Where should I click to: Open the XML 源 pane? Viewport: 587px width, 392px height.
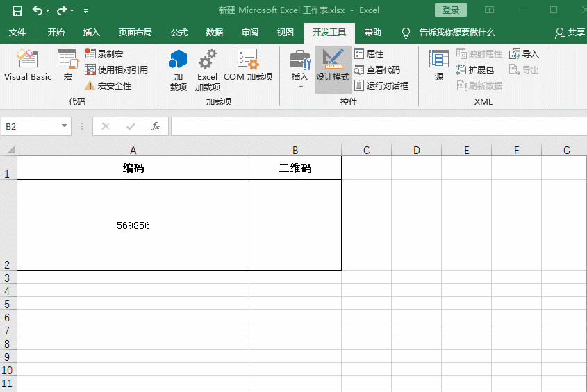coord(439,65)
